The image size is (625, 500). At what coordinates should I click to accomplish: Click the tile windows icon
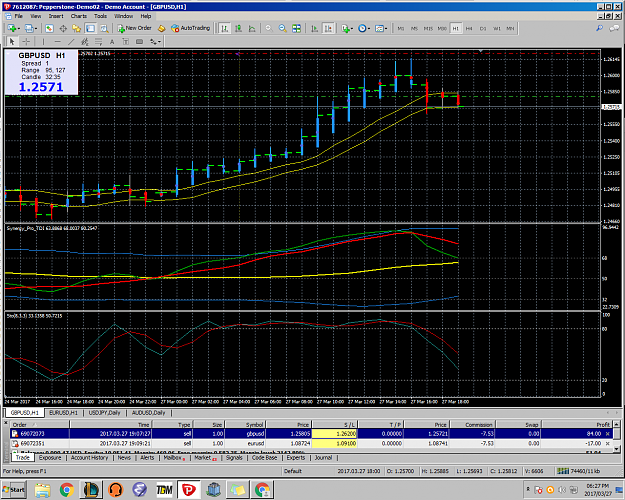point(296,28)
